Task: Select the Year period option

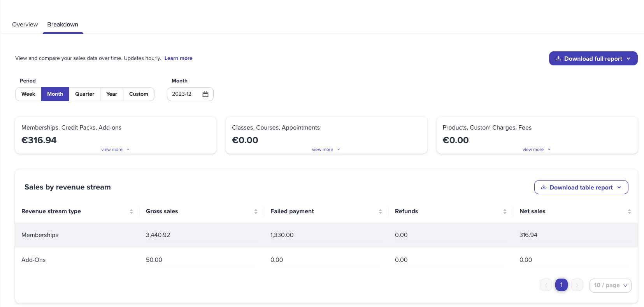Action: (112, 94)
